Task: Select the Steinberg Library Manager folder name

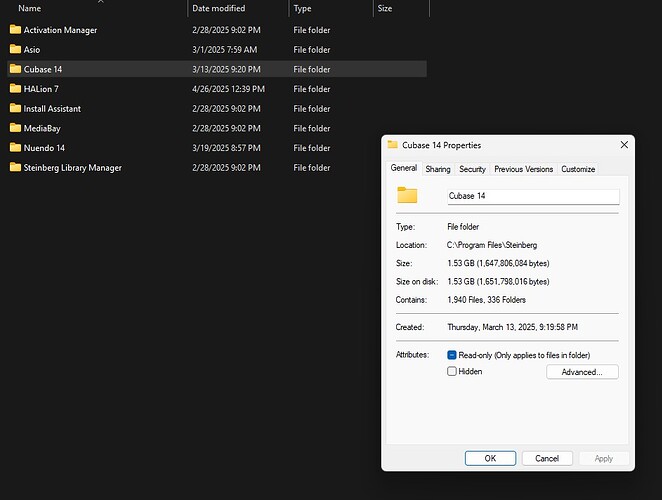Action: tap(73, 168)
